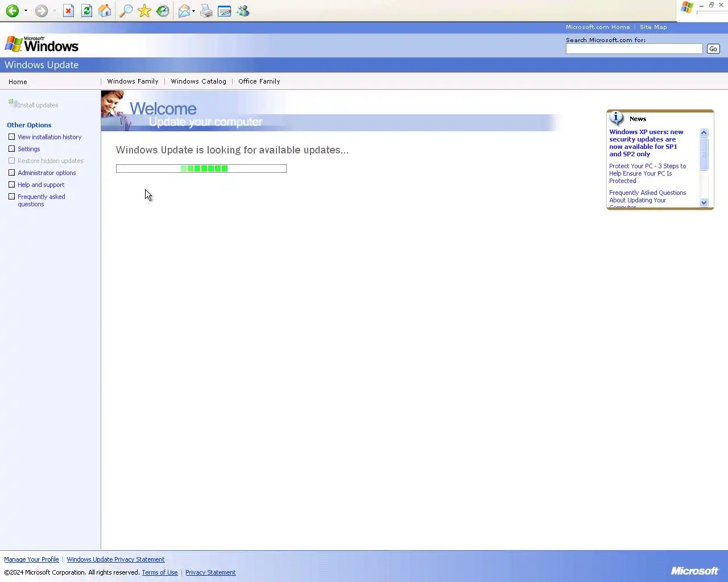This screenshot has height=582, width=728.
Task: Open Protect Your PC 3 Steps news link
Action: (x=647, y=173)
